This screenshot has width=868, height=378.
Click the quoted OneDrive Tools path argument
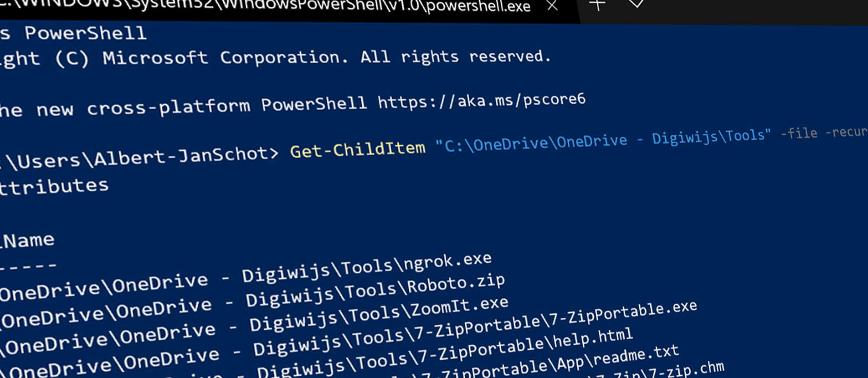pyautogui.click(x=603, y=141)
